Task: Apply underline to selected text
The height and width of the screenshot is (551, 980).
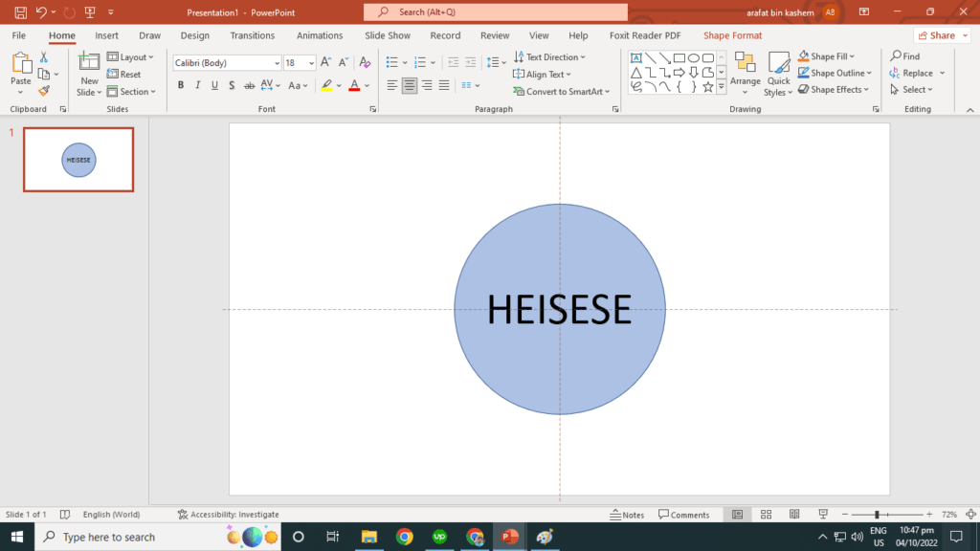Action: click(x=213, y=85)
